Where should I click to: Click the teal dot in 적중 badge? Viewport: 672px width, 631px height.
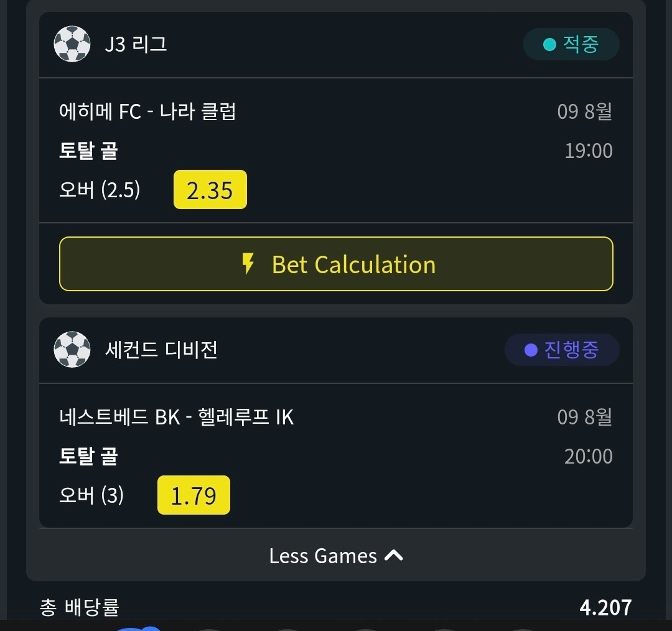549,44
